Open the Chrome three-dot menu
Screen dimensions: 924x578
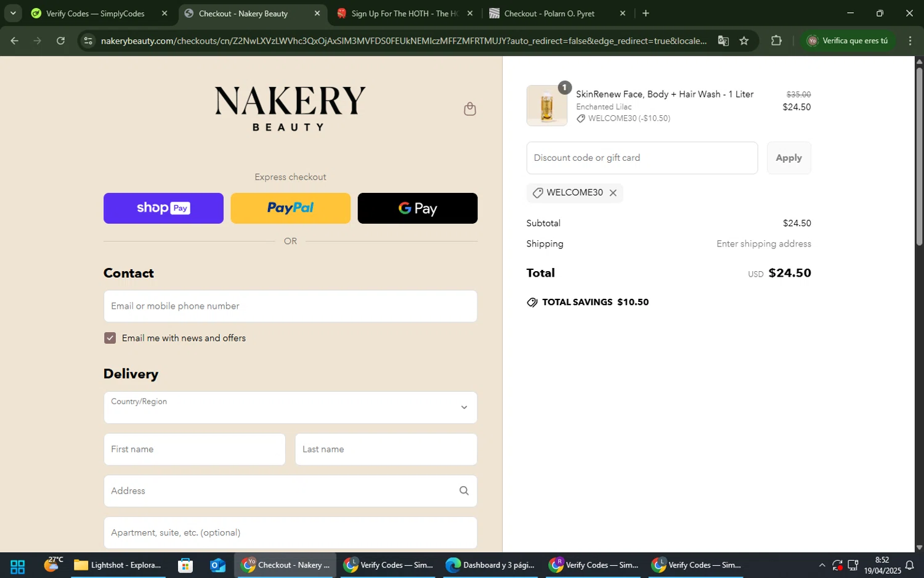point(910,41)
